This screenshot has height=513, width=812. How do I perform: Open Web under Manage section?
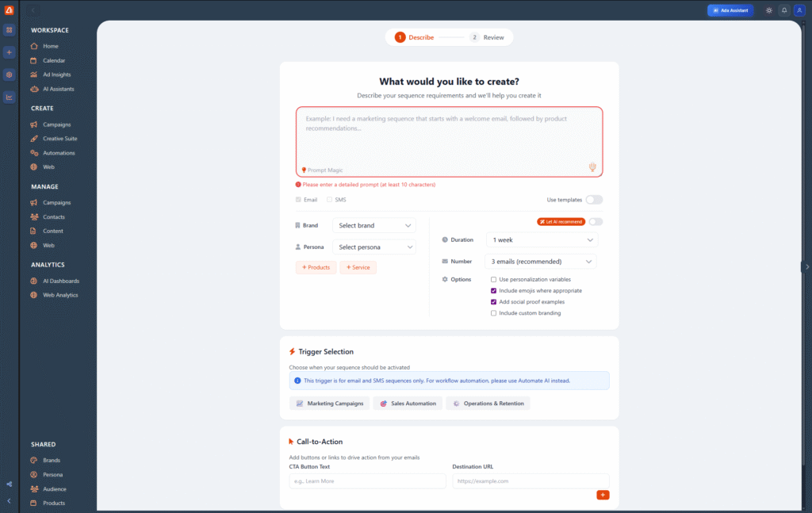[x=48, y=245]
